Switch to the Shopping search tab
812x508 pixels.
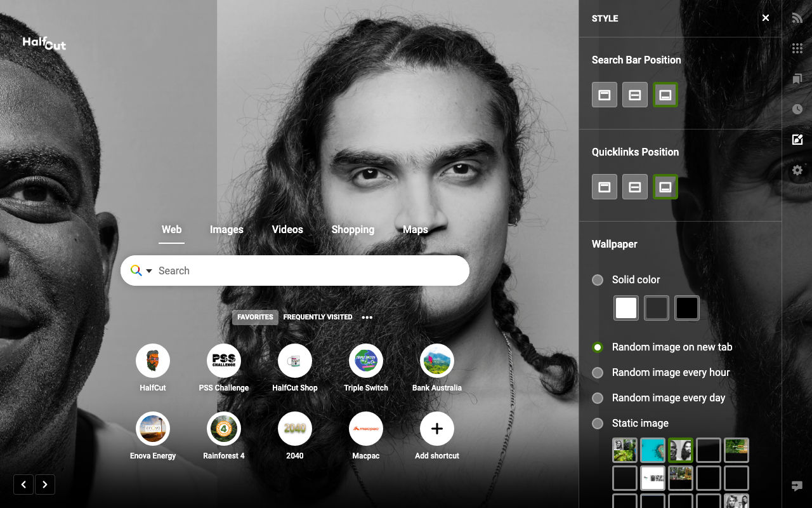click(x=353, y=230)
